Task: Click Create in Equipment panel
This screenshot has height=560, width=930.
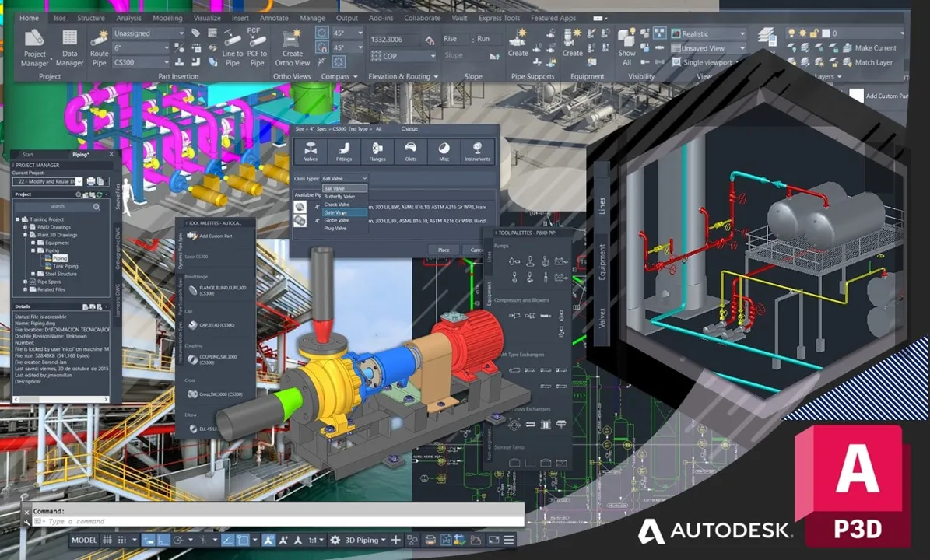Action: click(572, 43)
